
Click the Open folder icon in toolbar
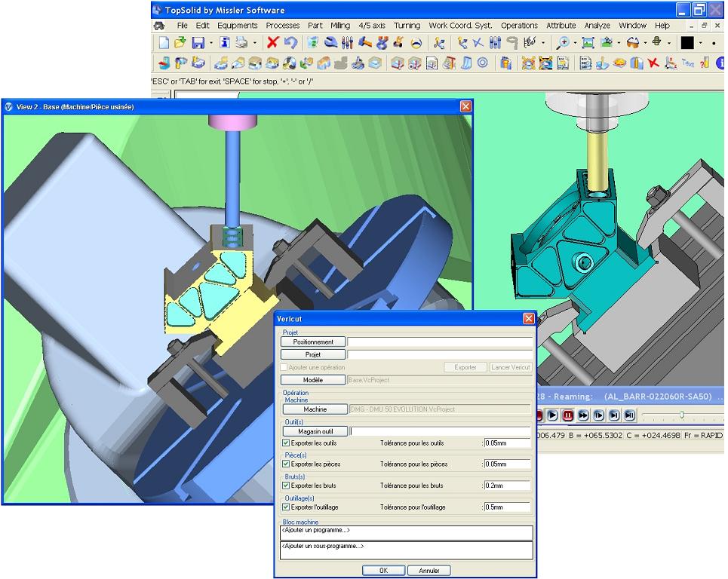click(x=180, y=43)
